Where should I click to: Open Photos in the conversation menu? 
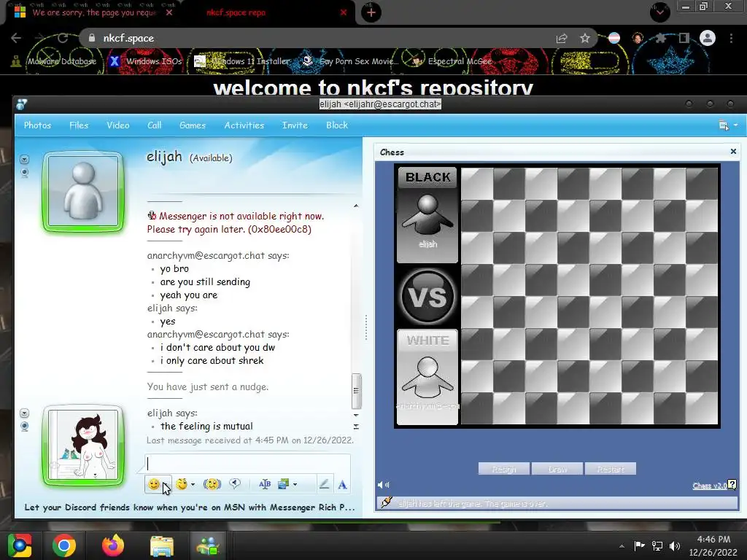[x=38, y=125]
